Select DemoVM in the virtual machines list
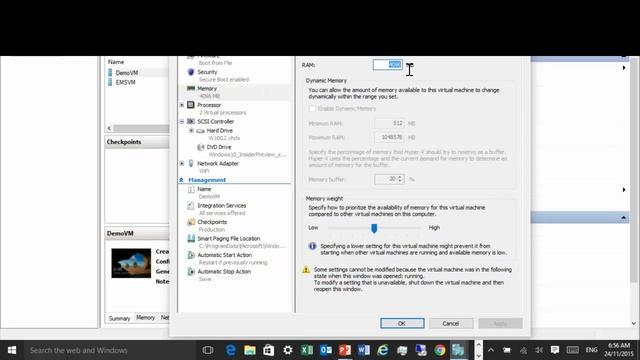The height and width of the screenshot is (360, 640). click(127, 73)
